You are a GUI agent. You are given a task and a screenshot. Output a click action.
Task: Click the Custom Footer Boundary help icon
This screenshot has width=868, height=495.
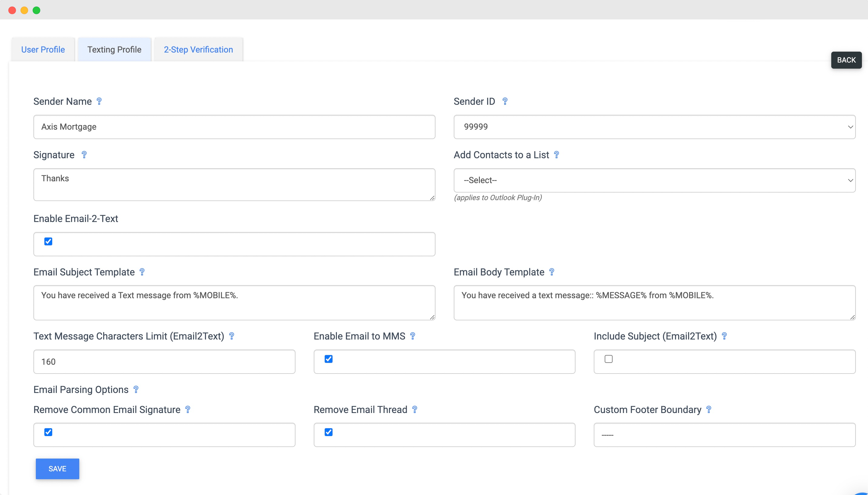(x=709, y=409)
